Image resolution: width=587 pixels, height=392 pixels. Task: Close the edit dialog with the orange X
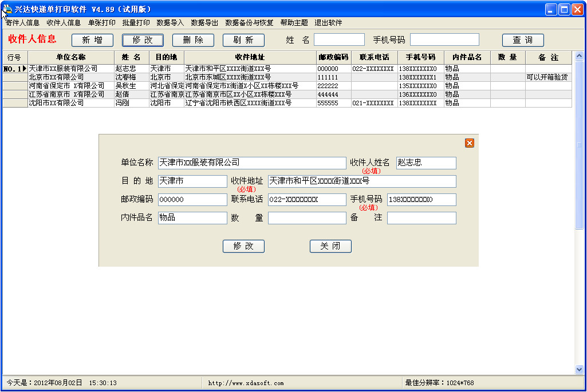click(470, 143)
